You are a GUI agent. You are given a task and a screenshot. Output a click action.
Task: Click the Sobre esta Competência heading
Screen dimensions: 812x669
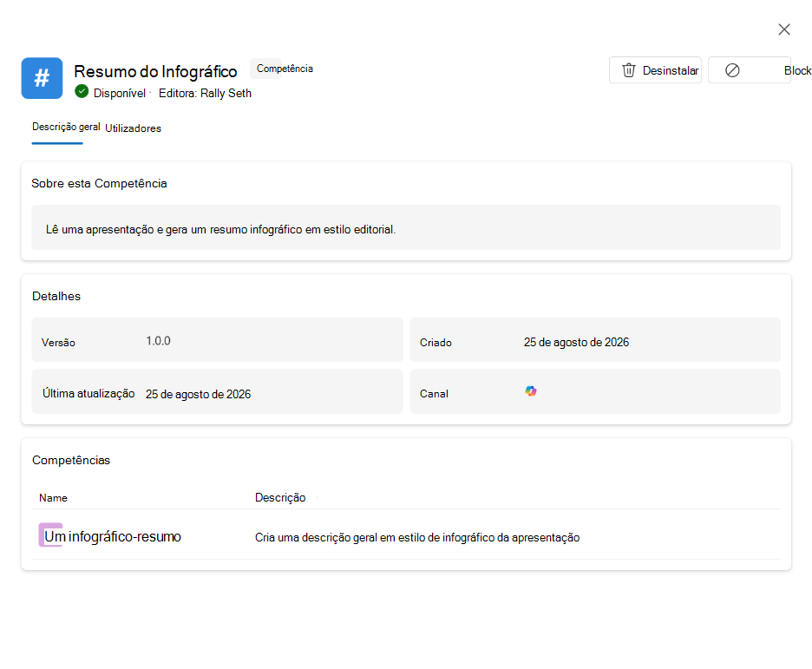point(99,183)
